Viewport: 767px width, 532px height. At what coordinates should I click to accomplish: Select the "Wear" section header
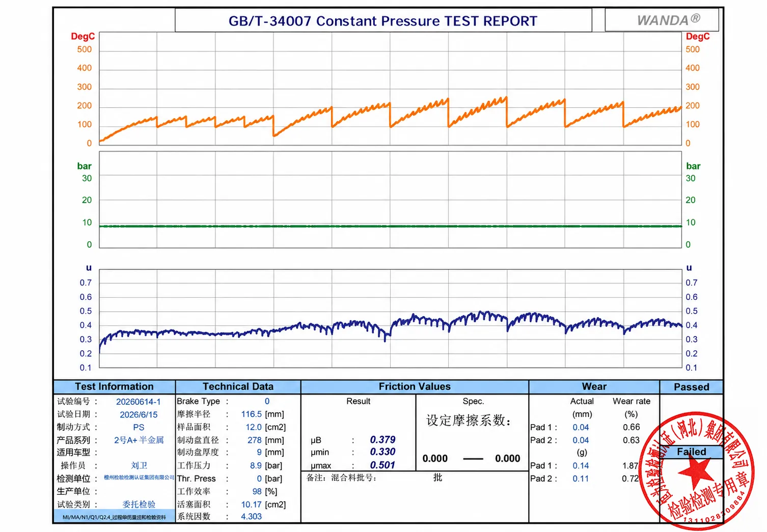coord(594,386)
